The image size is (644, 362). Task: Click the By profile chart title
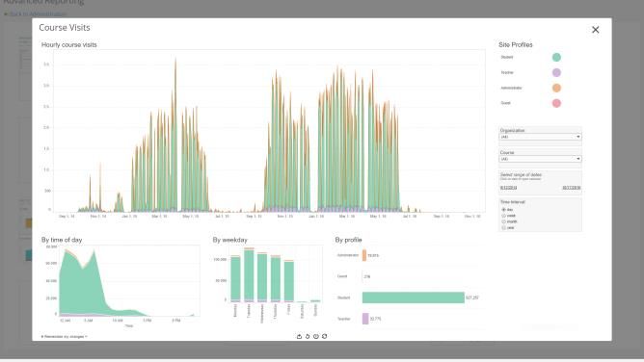(348, 240)
